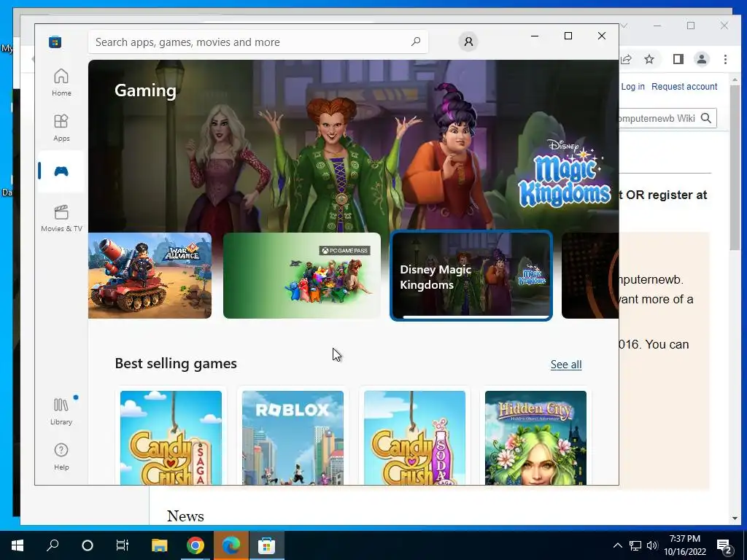Click the search magnifier in Store search box
Image resolution: width=747 pixels, height=560 pixels.
pyautogui.click(x=416, y=42)
